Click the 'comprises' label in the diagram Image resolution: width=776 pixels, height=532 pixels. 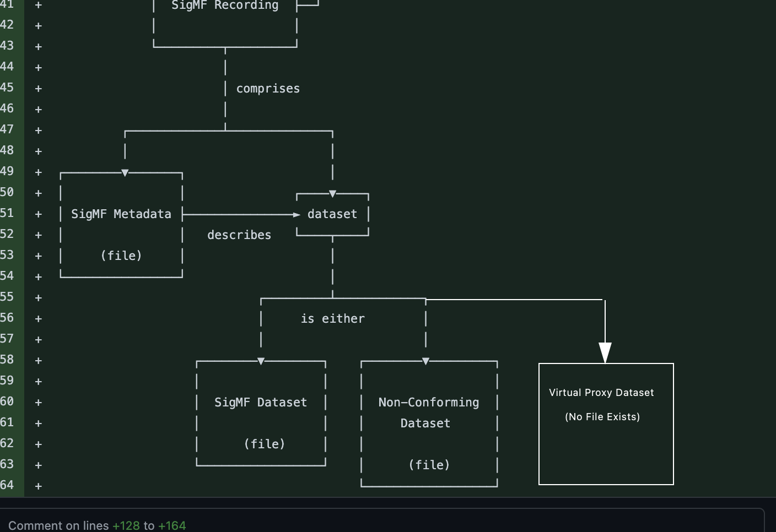coord(268,88)
